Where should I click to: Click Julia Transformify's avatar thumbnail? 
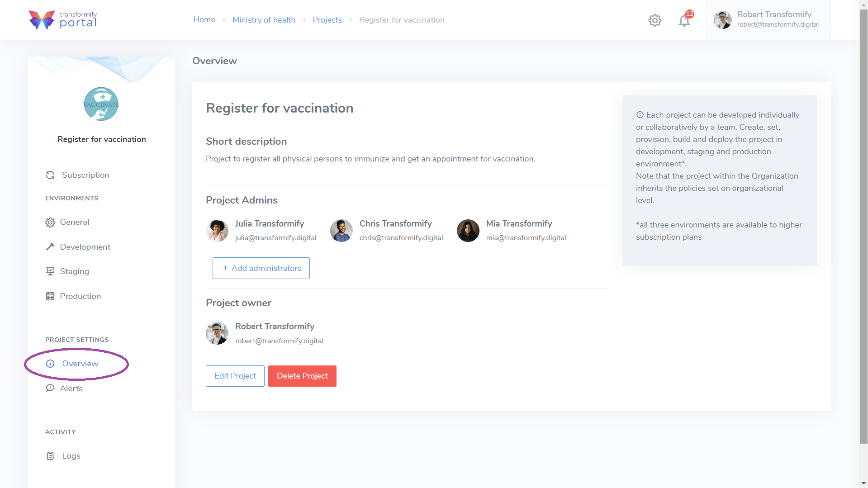pos(217,231)
